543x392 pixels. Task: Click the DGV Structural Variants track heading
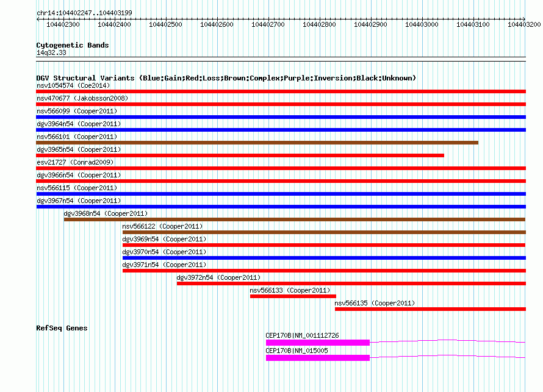click(226, 78)
